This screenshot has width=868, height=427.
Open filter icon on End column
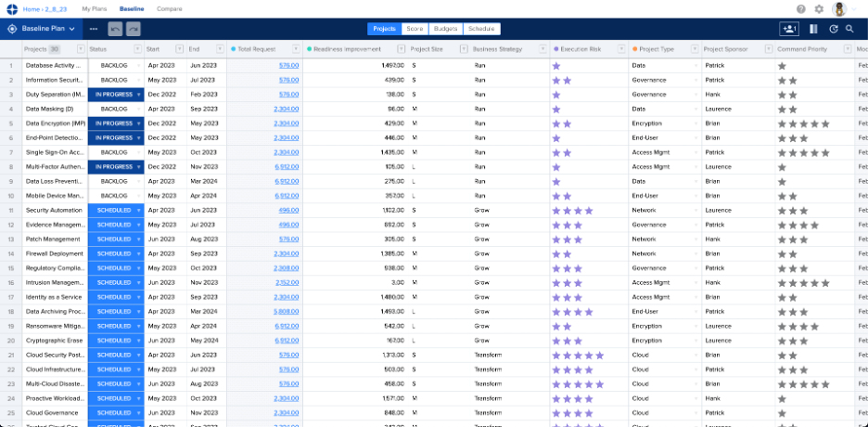point(220,49)
